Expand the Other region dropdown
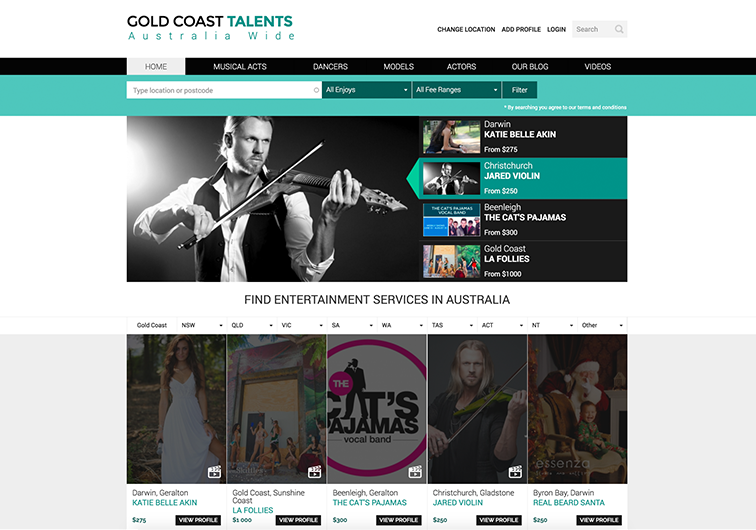756x530 pixels. coord(603,325)
